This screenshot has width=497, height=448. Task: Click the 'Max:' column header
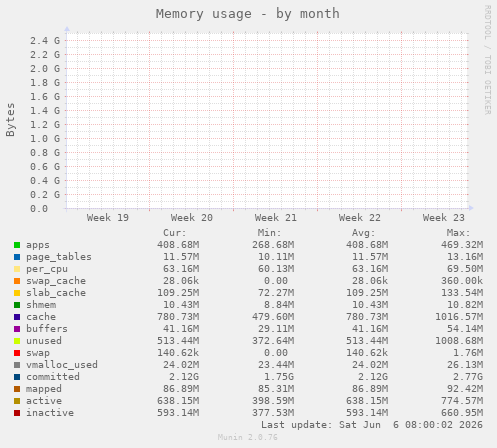point(458,233)
